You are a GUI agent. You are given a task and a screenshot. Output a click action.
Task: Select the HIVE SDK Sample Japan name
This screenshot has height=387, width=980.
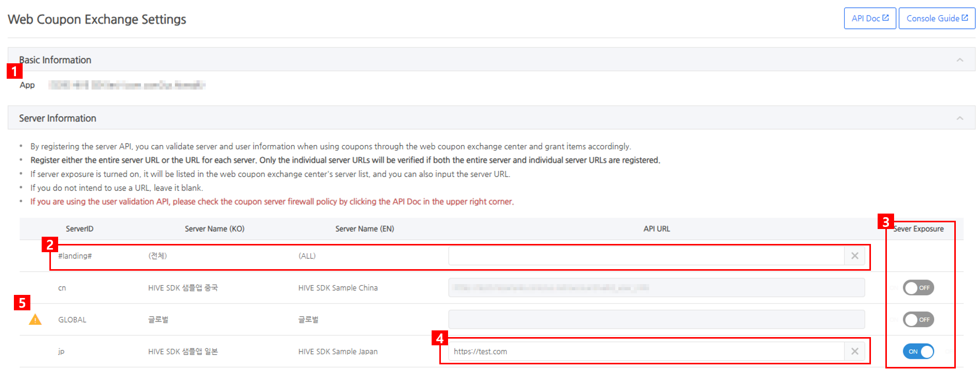[x=337, y=351]
